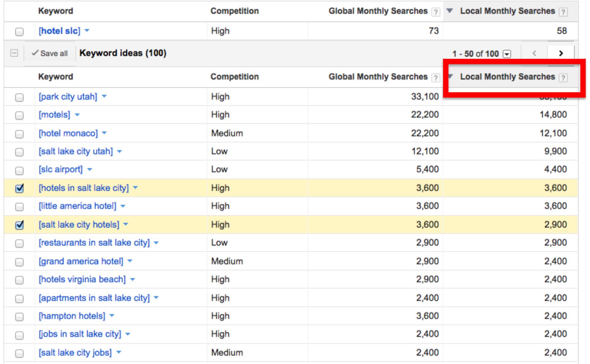Open dropdown arrow next to [salt lake city hotels]

coord(126,224)
